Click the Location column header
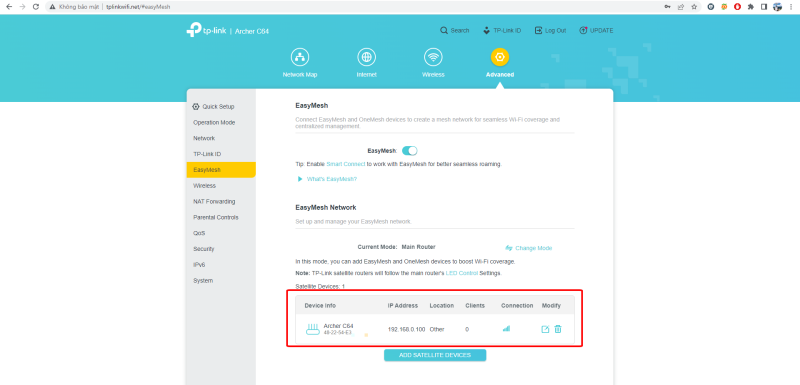 [441, 305]
